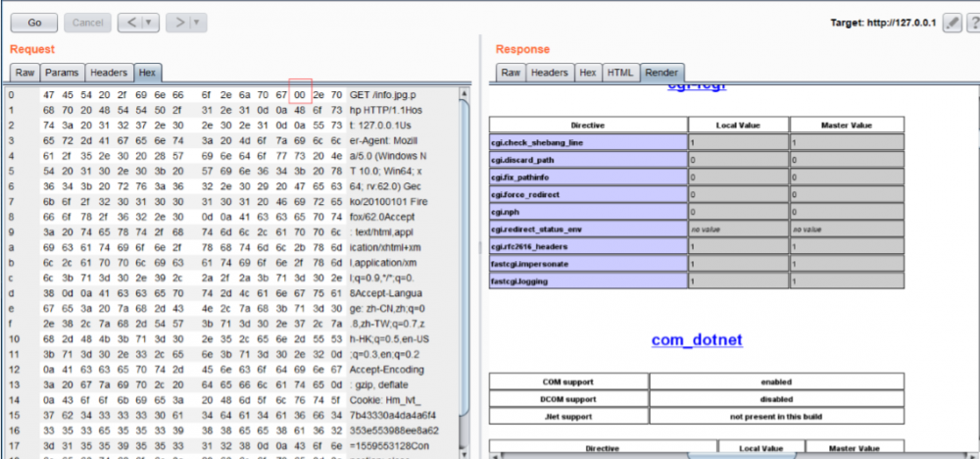Click the .Net support row label

(x=568, y=417)
